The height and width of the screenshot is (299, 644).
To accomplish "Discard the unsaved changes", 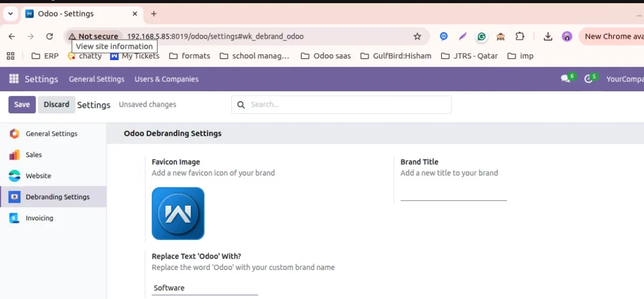I will tap(56, 105).
